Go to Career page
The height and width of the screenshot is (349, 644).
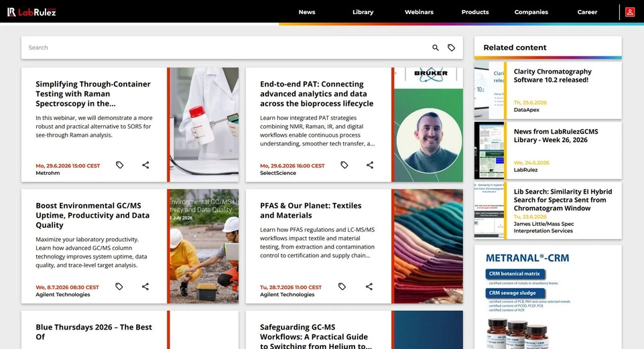pyautogui.click(x=587, y=12)
